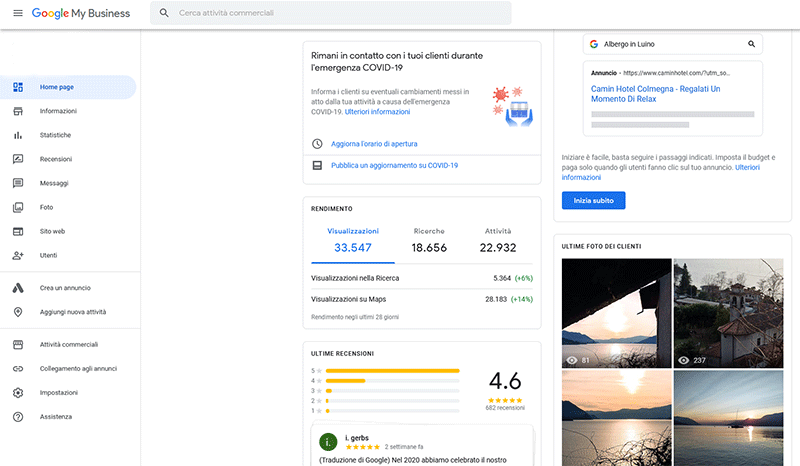This screenshot has width=800, height=466.
Task: Open bottom-right sunset lake photo
Action: click(728, 418)
